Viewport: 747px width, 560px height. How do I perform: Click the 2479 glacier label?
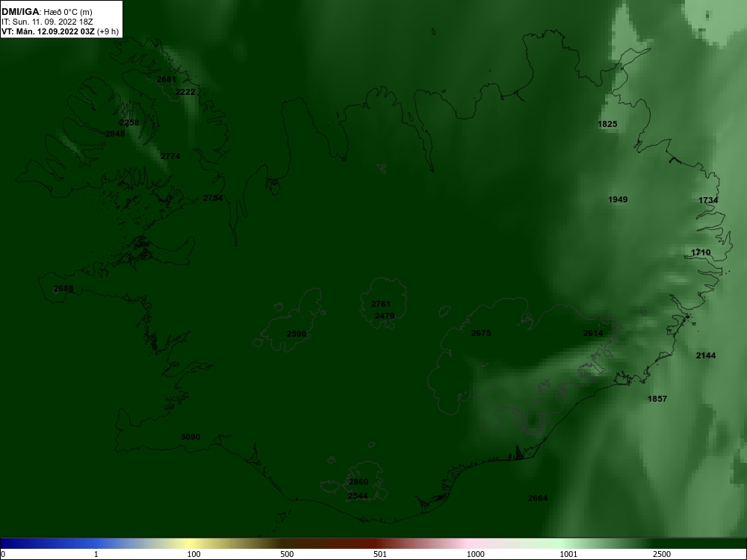pos(385,316)
